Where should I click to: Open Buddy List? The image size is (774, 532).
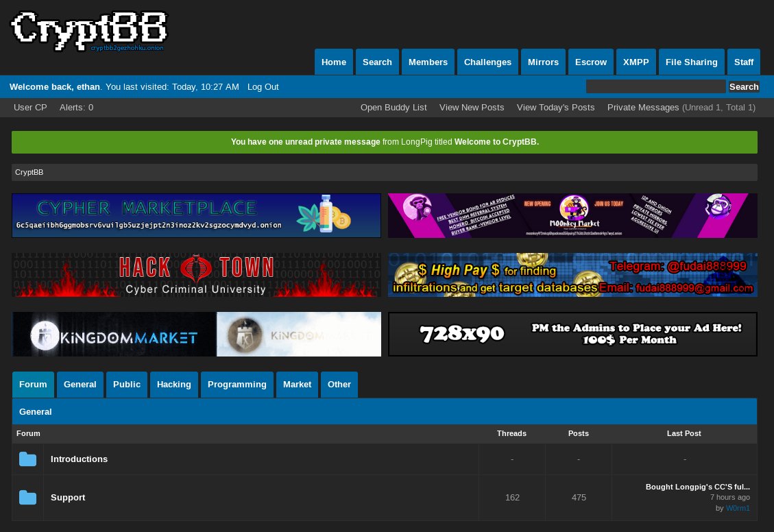pos(394,108)
